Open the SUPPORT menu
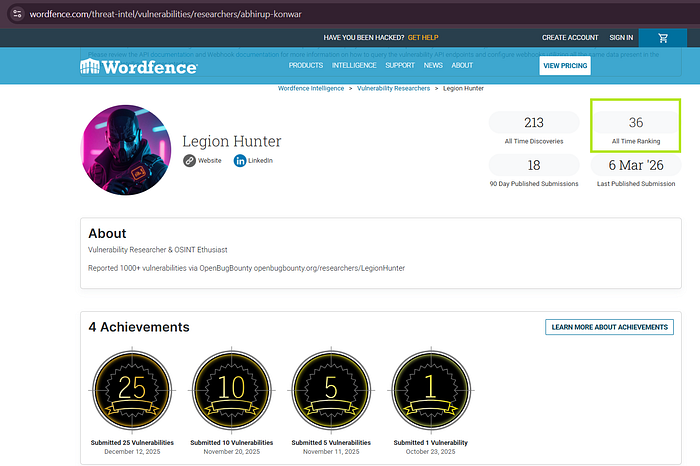700x466 pixels. pos(400,65)
